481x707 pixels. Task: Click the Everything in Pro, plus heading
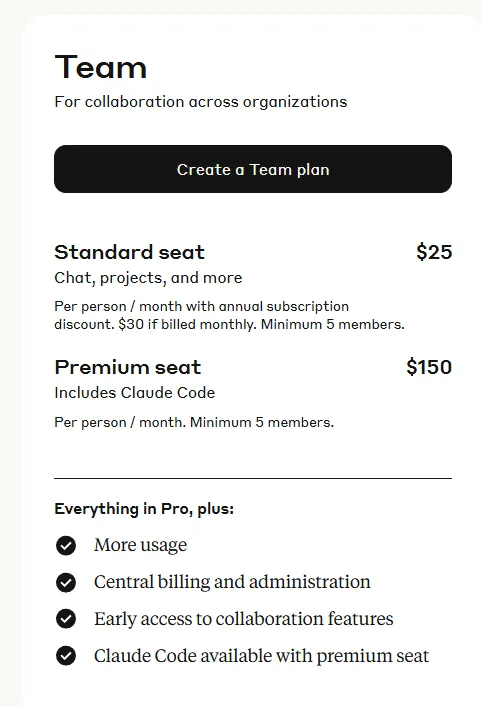144,509
